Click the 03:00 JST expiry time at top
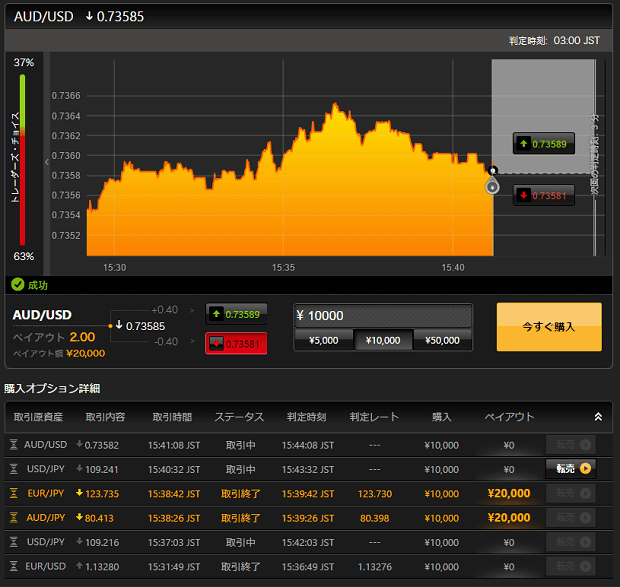 point(577,40)
